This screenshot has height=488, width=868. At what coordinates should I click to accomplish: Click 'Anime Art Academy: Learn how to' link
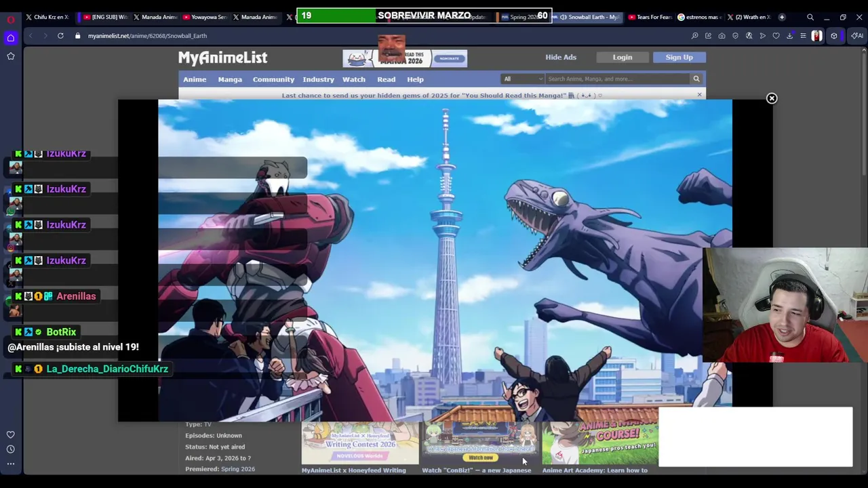pyautogui.click(x=595, y=470)
